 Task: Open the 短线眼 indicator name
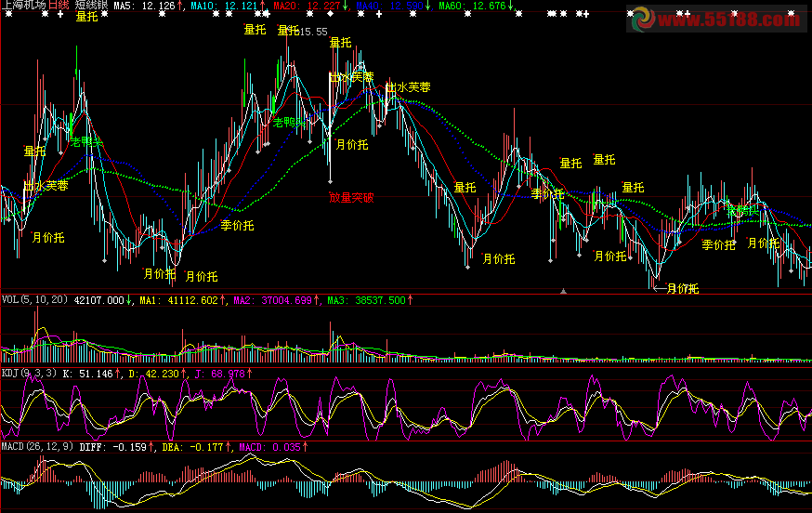click(91, 6)
